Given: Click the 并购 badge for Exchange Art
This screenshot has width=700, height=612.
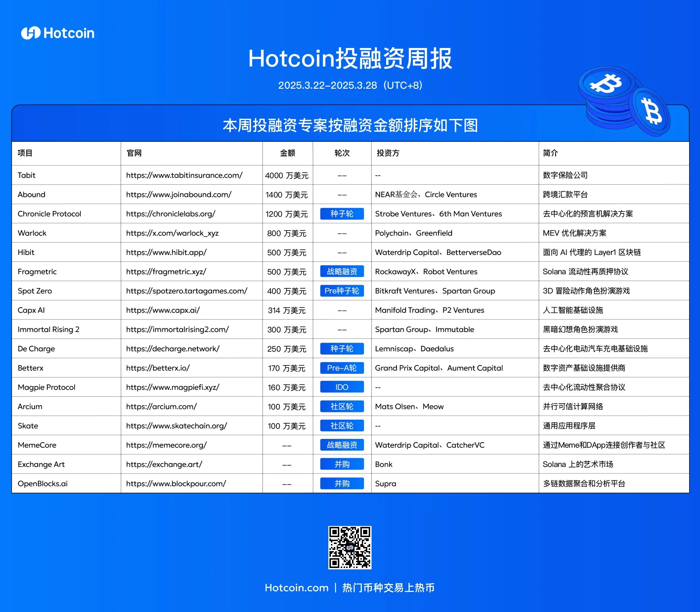Looking at the screenshot, I should click(341, 464).
